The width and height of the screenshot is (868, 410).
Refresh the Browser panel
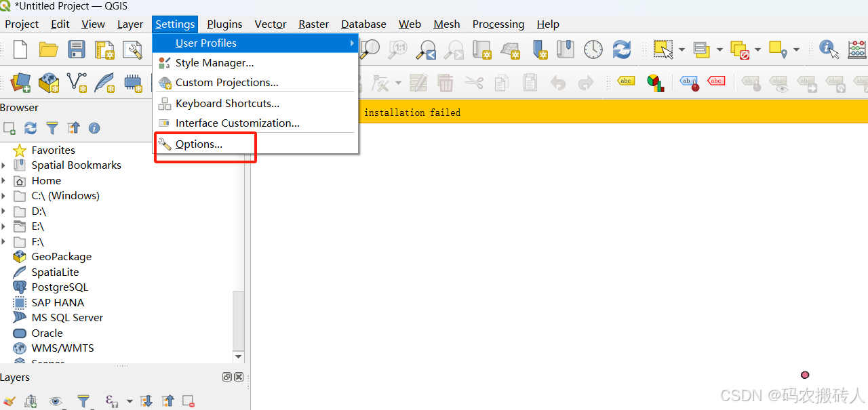[x=31, y=128]
